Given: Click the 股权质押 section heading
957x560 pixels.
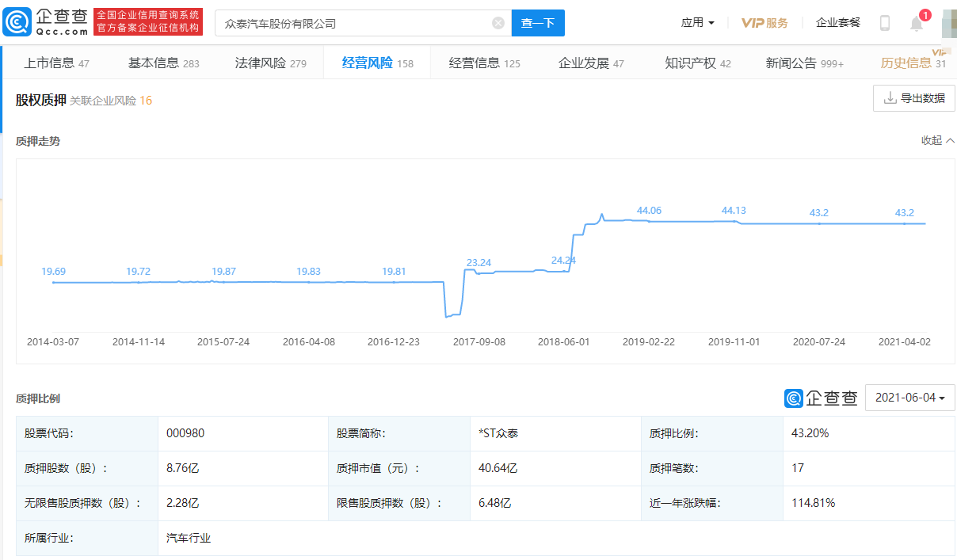Looking at the screenshot, I should [41, 100].
